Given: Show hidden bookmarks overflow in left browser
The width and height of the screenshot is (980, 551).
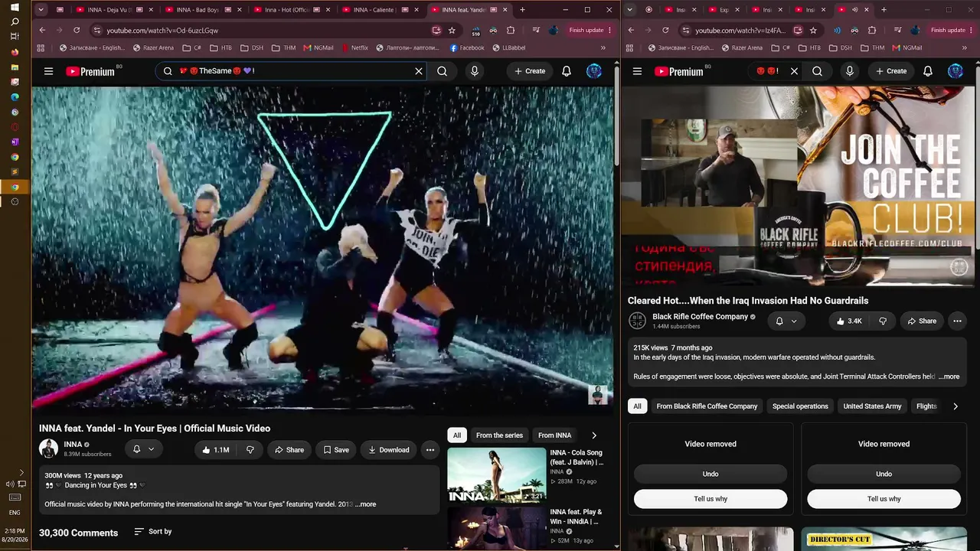Looking at the screenshot, I should (x=603, y=47).
